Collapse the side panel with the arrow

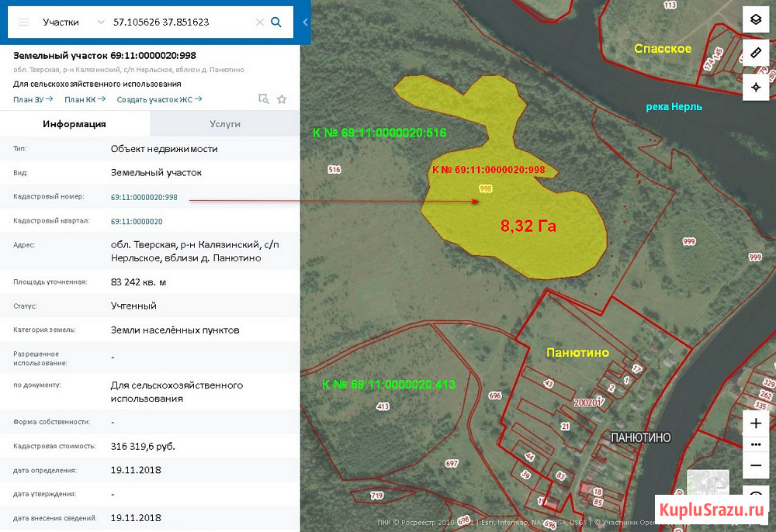click(305, 22)
